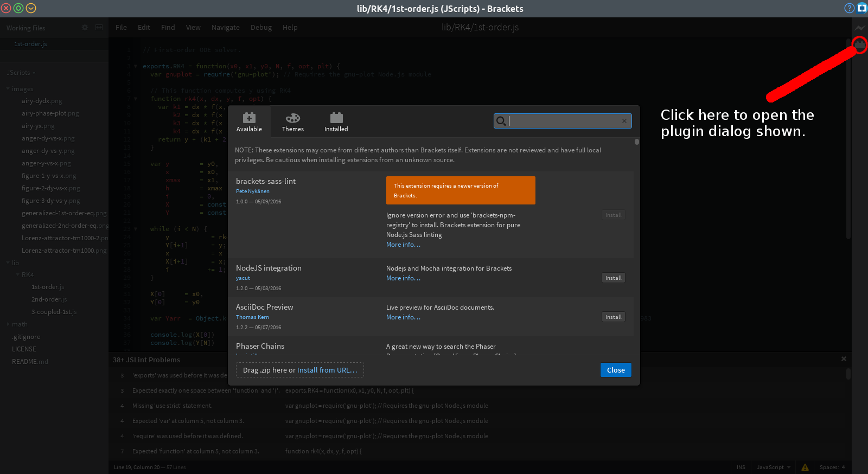Image resolution: width=868 pixels, height=474 pixels.
Task: Close the extension manager dialog
Action: (616, 370)
